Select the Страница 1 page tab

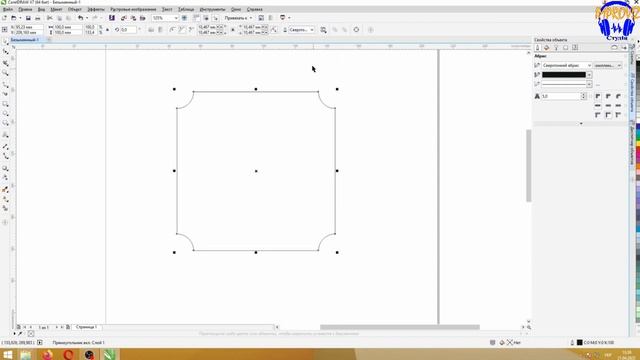point(86,327)
